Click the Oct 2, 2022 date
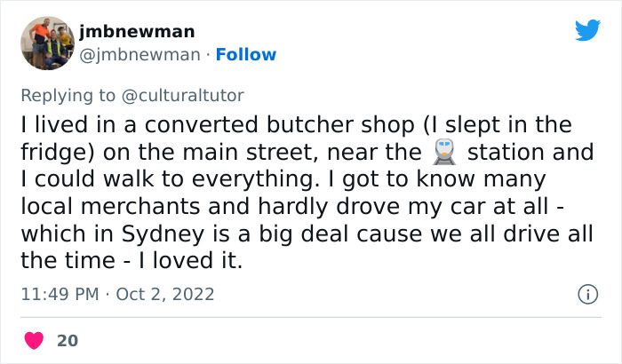622x364 pixels. [x=164, y=293]
